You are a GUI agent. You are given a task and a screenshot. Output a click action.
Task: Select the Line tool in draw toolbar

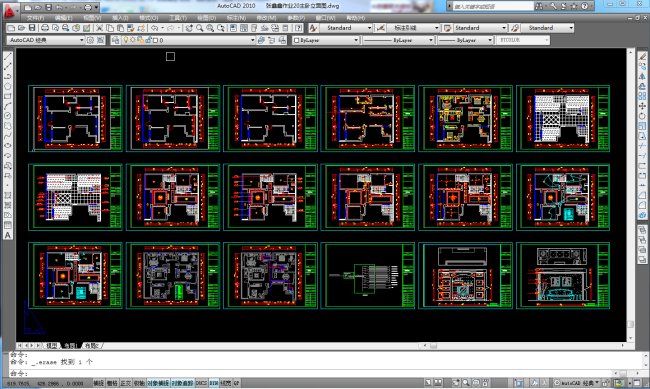tap(7, 57)
